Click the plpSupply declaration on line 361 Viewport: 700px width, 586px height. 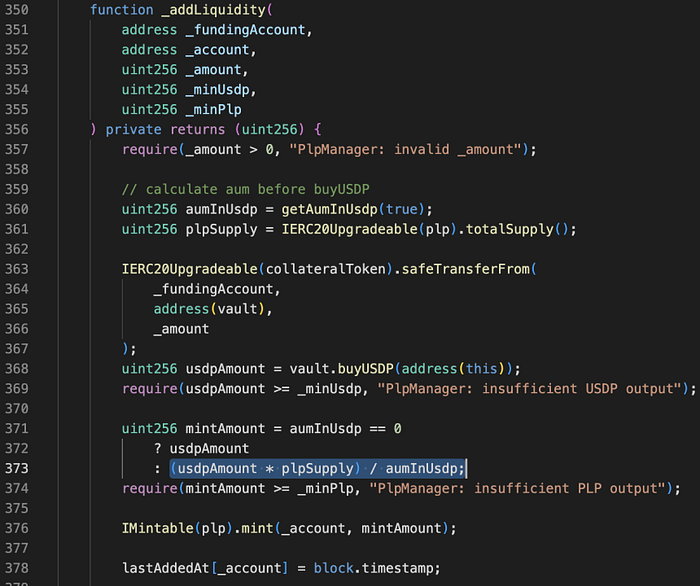point(221,229)
